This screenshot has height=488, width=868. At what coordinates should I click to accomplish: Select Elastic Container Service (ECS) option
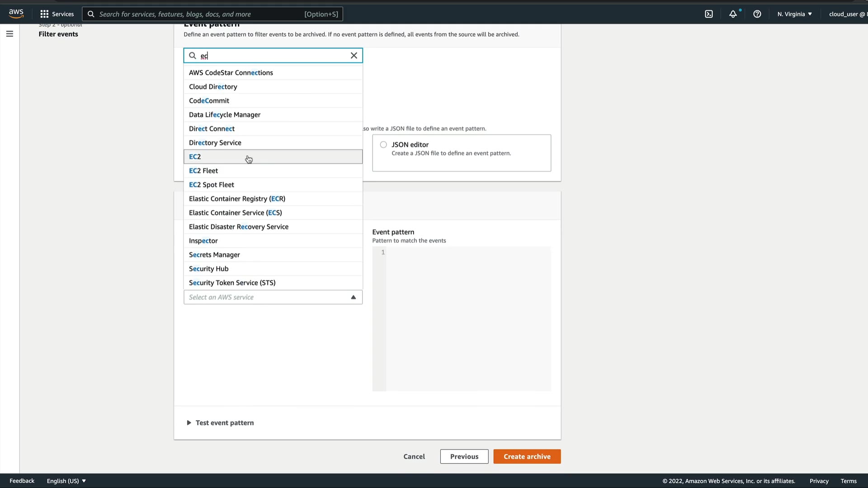(x=235, y=213)
